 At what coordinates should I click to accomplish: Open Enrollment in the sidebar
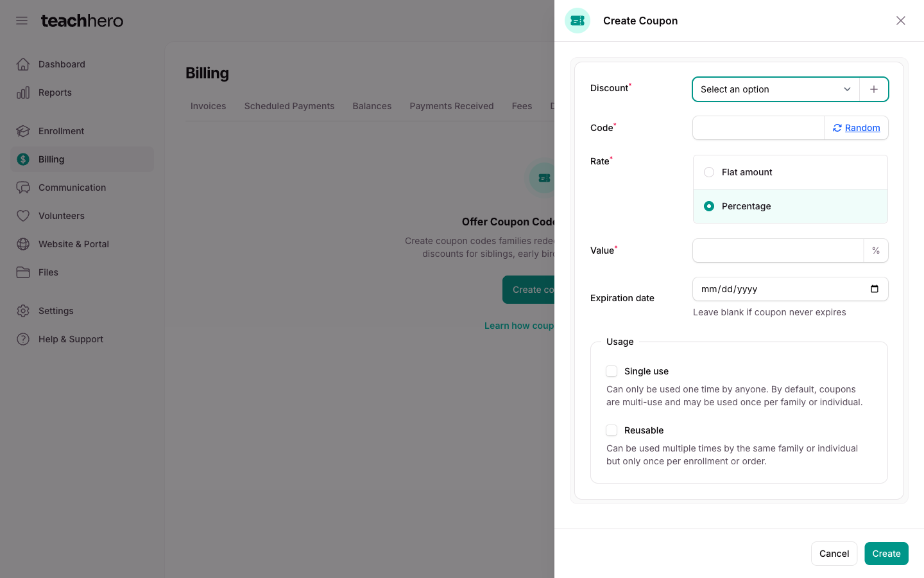(82, 131)
